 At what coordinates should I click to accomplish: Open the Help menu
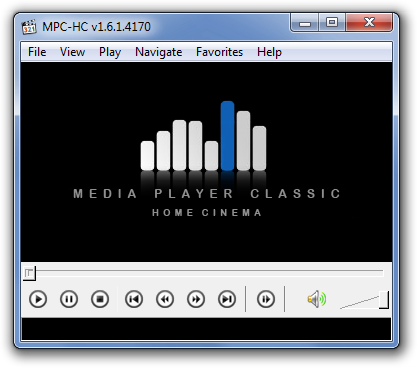point(269,52)
